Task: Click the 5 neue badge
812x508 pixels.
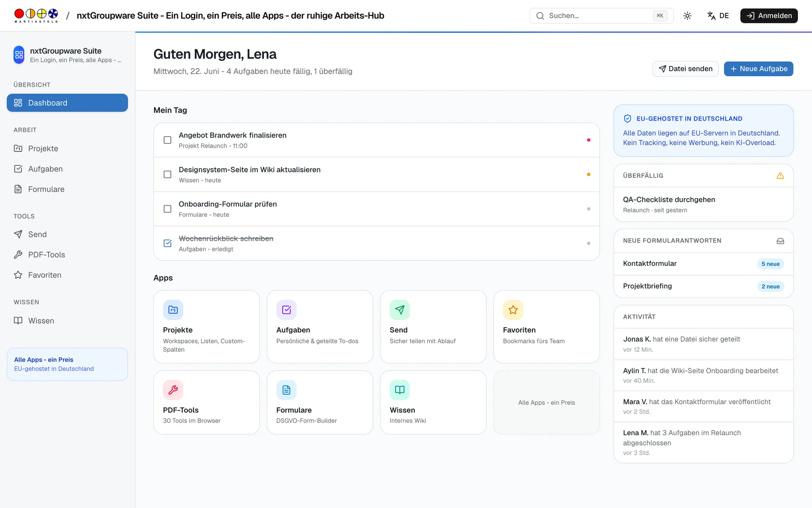Action: click(771, 264)
